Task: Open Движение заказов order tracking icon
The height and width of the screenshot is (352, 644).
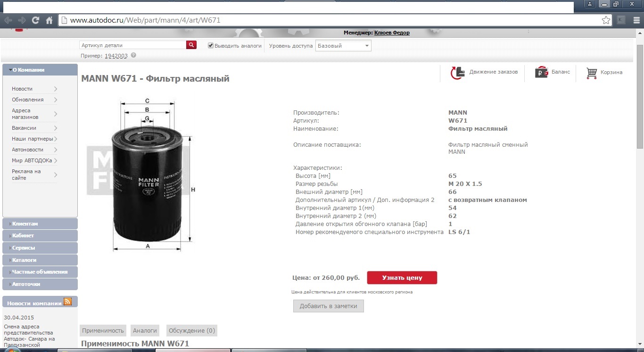Action: pyautogui.click(x=457, y=73)
